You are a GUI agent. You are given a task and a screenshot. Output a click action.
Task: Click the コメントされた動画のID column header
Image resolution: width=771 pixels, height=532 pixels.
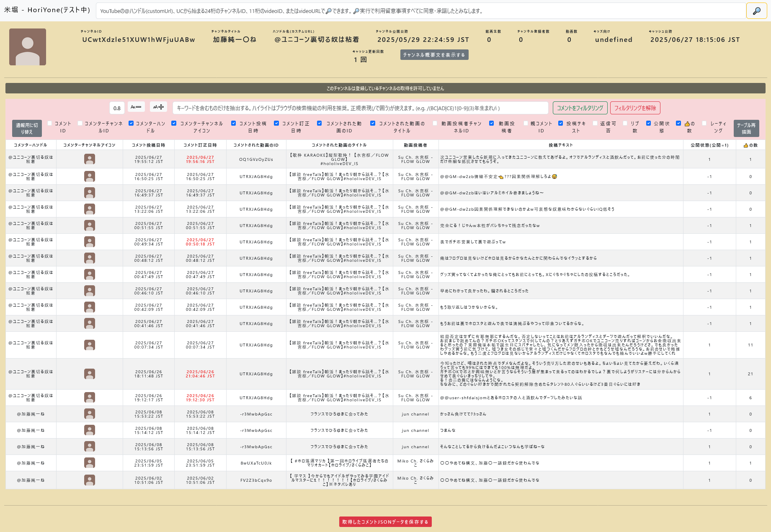(256, 145)
